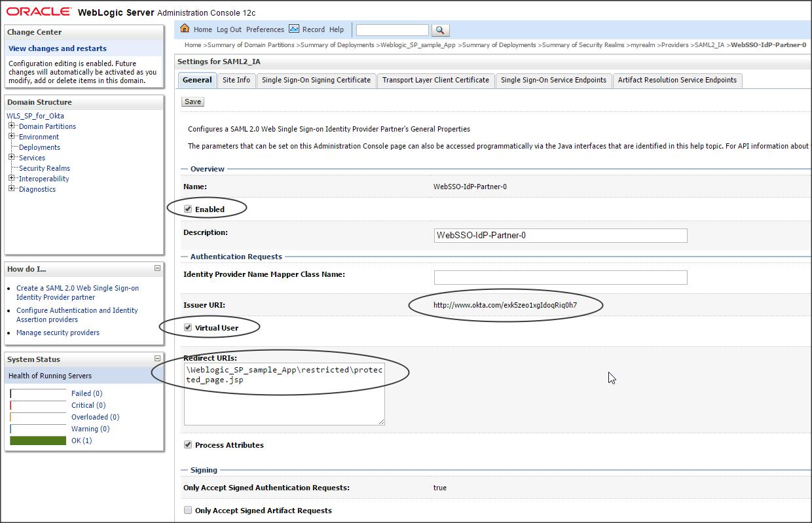The image size is (812, 523).
Task: Click the Home breadcrumb link
Action: click(193, 45)
